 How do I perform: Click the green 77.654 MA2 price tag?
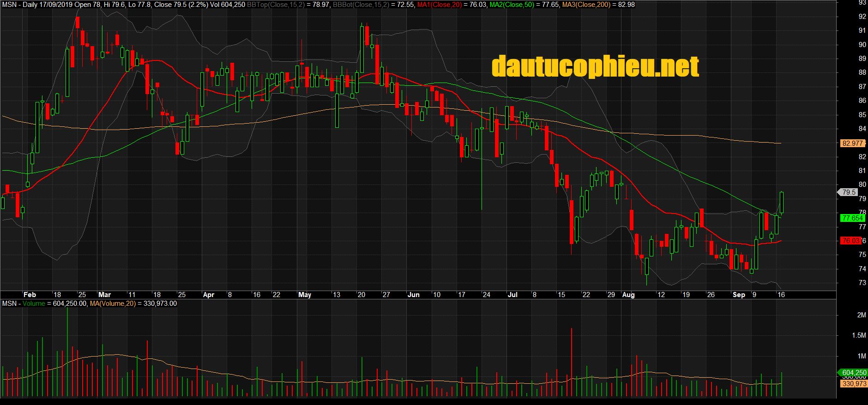point(852,218)
